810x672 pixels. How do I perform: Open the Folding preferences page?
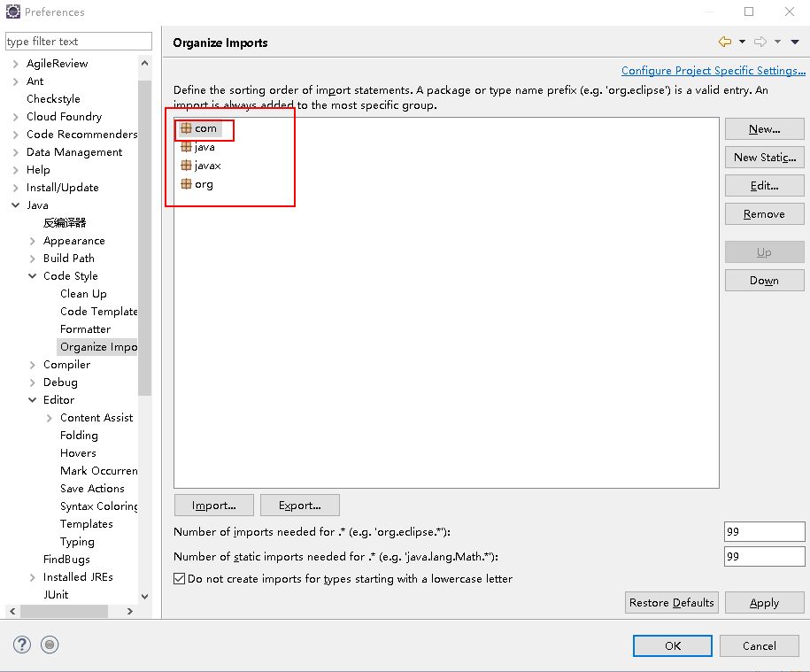(79, 436)
